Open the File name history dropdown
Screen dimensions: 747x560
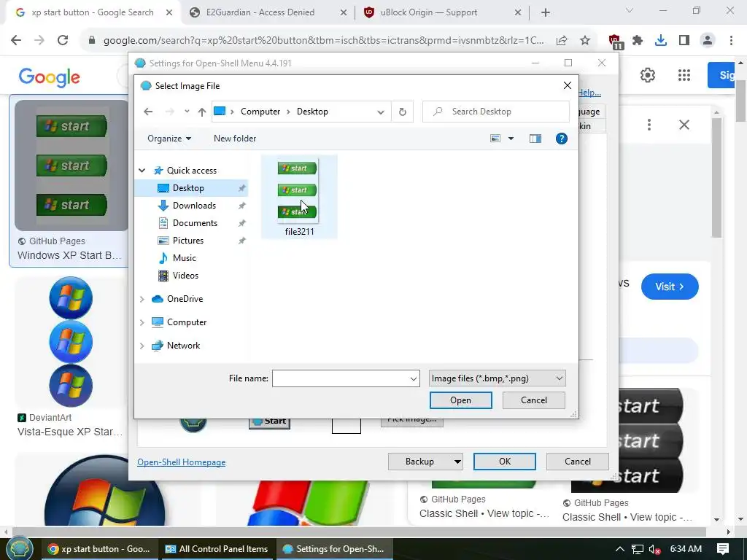click(414, 378)
